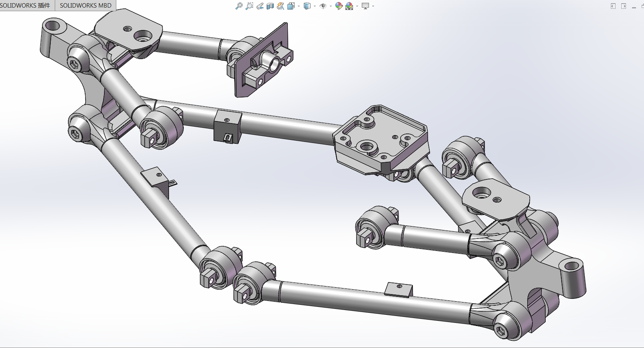
Task: Open the Display Style dropdown arrow
Action: click(x=315, y=6)
